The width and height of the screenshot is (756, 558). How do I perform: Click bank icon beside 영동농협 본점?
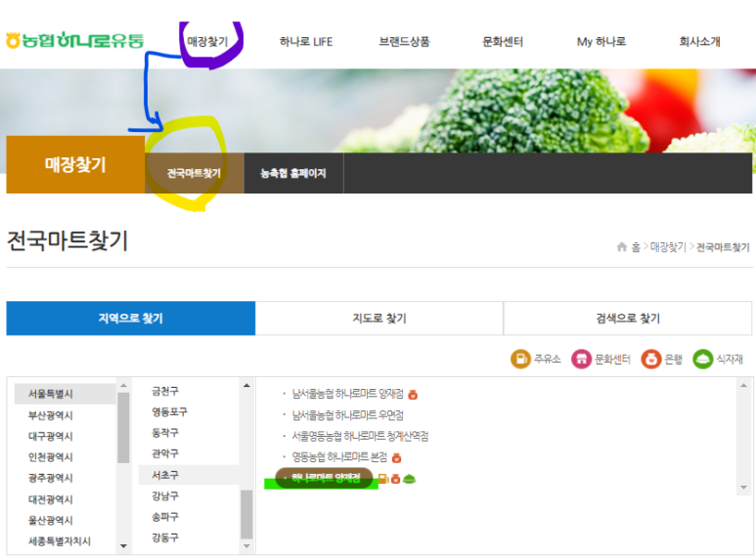pyautogui.click(x=396, y=457)
